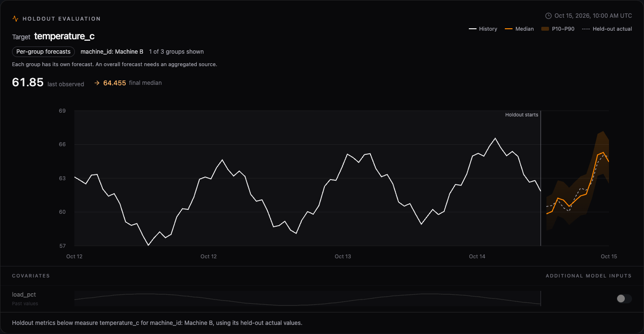Click the temperature_c target name
This screenshot has width=644, height=334.
pos(64,36)
